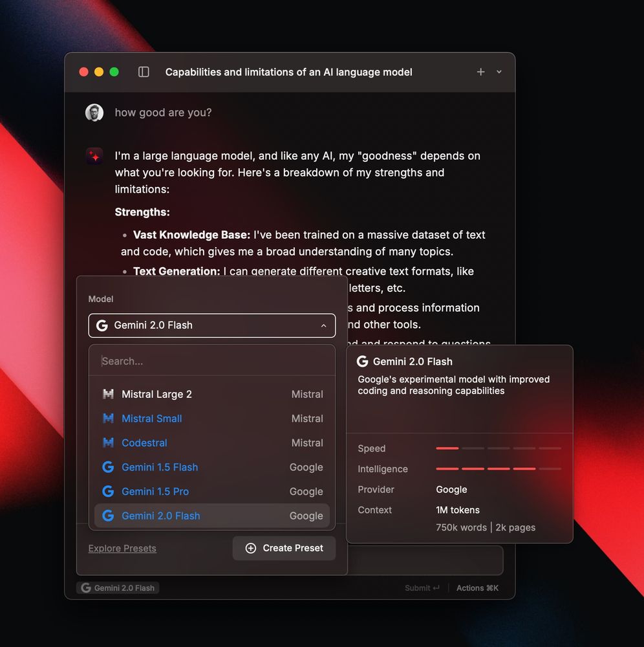644x647 pixels.
Task: Minimize window with the yellow button
Action: (x=99, y=72)
